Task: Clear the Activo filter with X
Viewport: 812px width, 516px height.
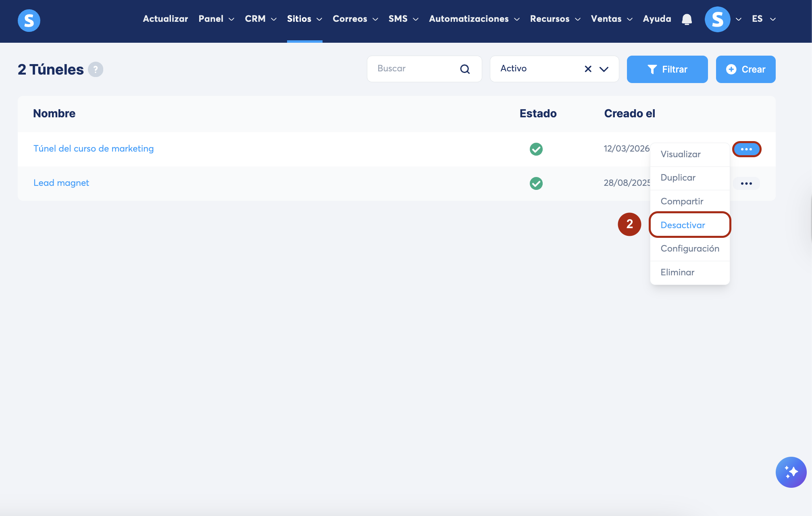Action: 588,69
